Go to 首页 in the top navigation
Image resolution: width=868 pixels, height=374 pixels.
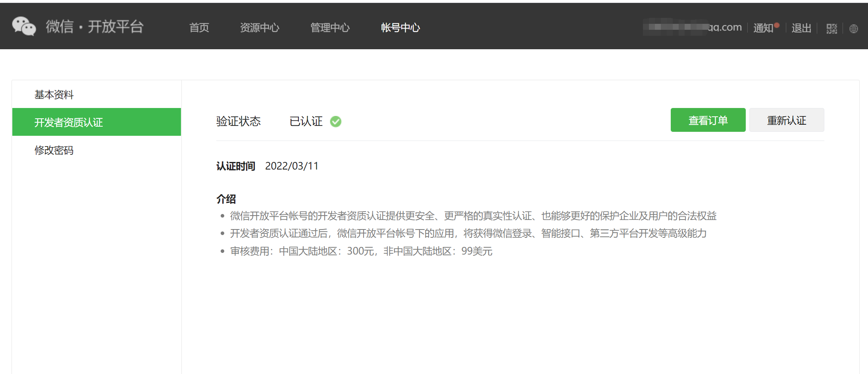pos(199,27)
